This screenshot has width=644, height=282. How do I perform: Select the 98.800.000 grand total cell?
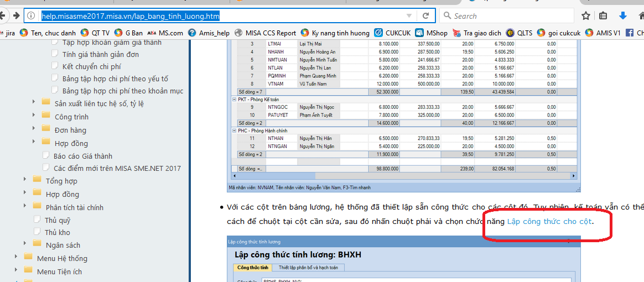pyautogui.click(x=383, y=169)
